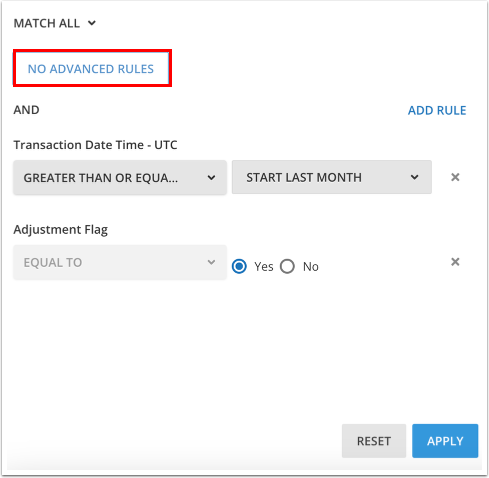489x478 pixels.
Task: Click the ADD RULE link
Action: (437, 110)
